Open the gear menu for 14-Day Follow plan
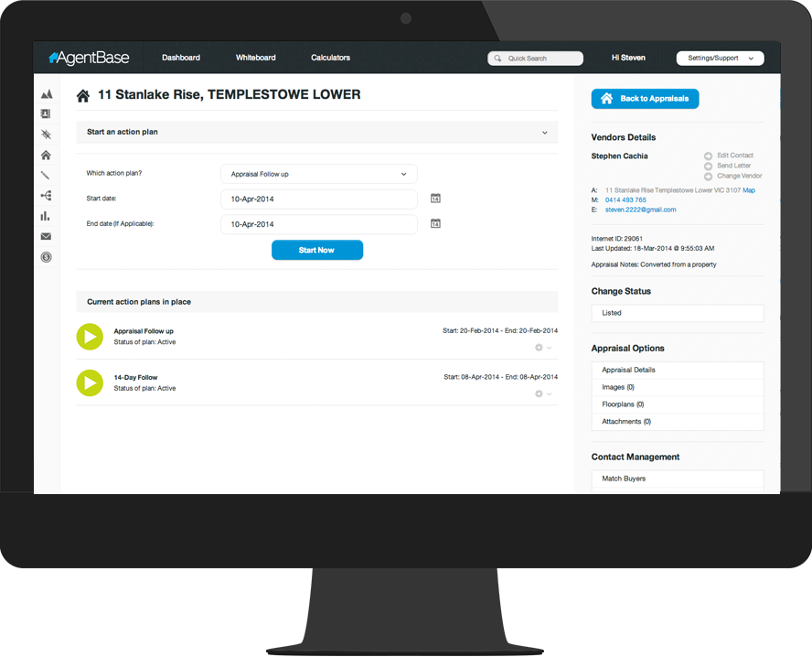The height and width of the screenshot is (657, 812). pos(543,393)
